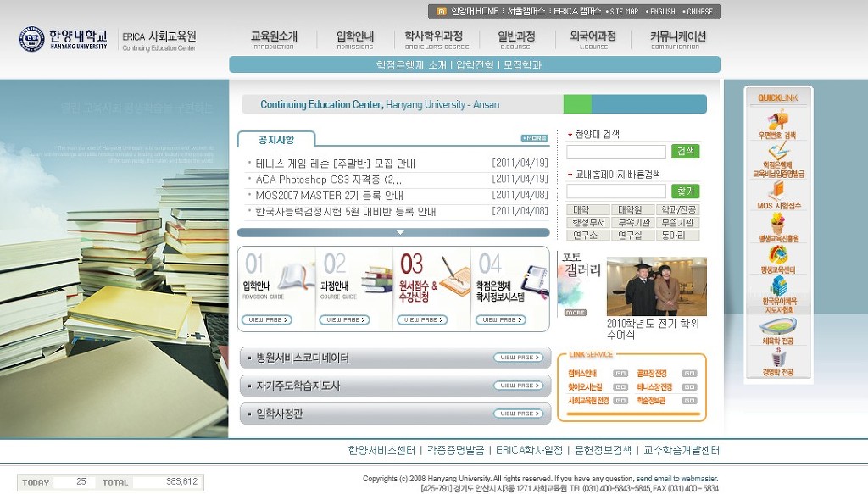
Task: Select the 공지사항 tab
Action: pyautogui.click(x=276, y=140)
